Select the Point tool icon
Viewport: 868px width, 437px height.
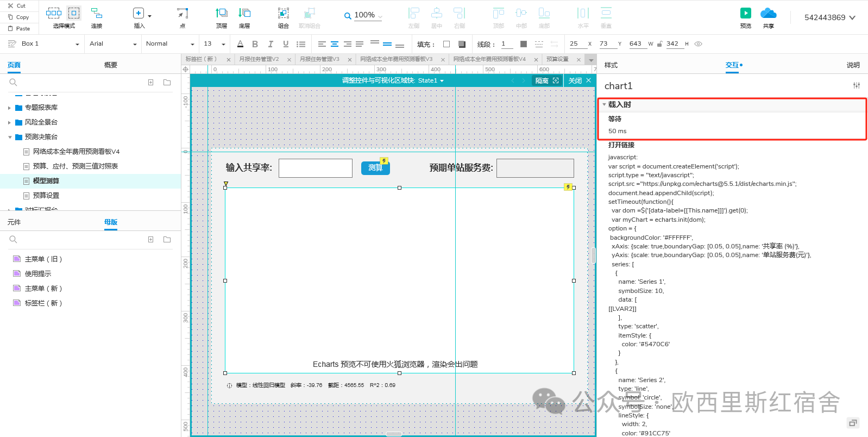click(183, 13)
